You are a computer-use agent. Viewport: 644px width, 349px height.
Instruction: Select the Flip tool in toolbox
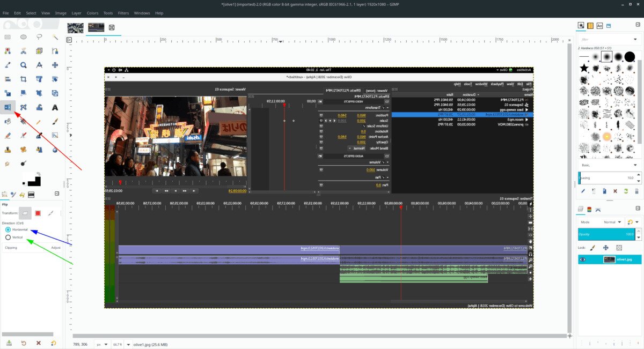point(8,107)
